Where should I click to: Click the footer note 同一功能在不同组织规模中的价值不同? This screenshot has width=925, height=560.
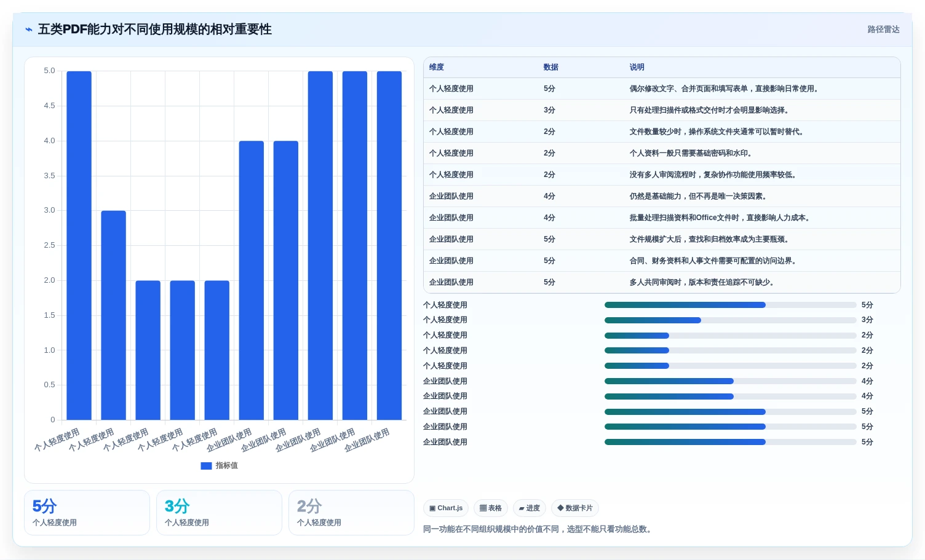click(491, 529)
